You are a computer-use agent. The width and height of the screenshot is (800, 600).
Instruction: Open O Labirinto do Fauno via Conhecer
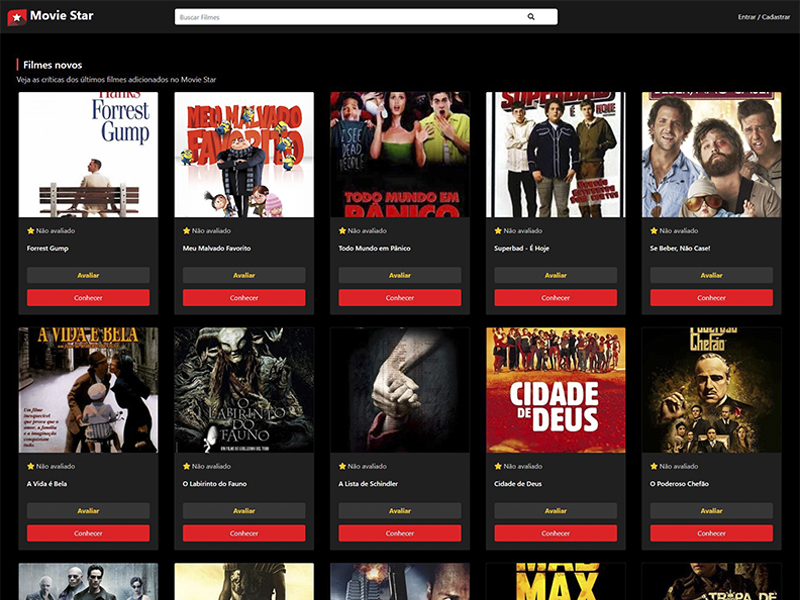point(244,533)
